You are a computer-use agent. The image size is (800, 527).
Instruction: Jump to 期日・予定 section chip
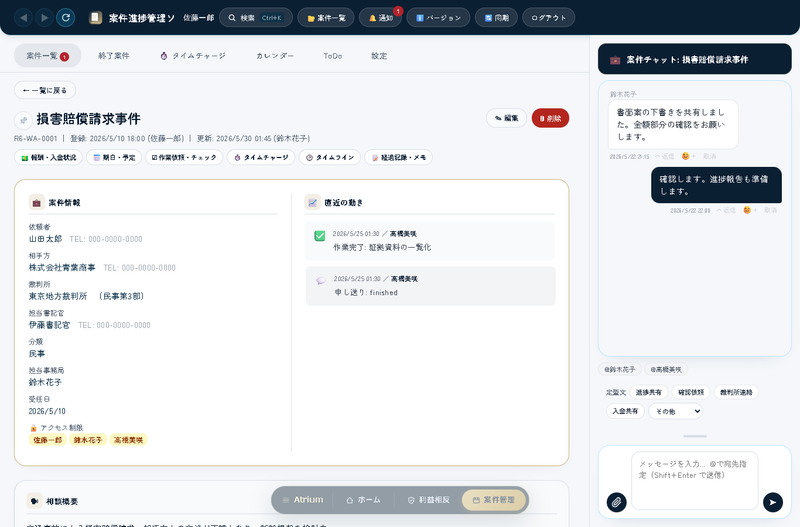(x=114, y=158)
